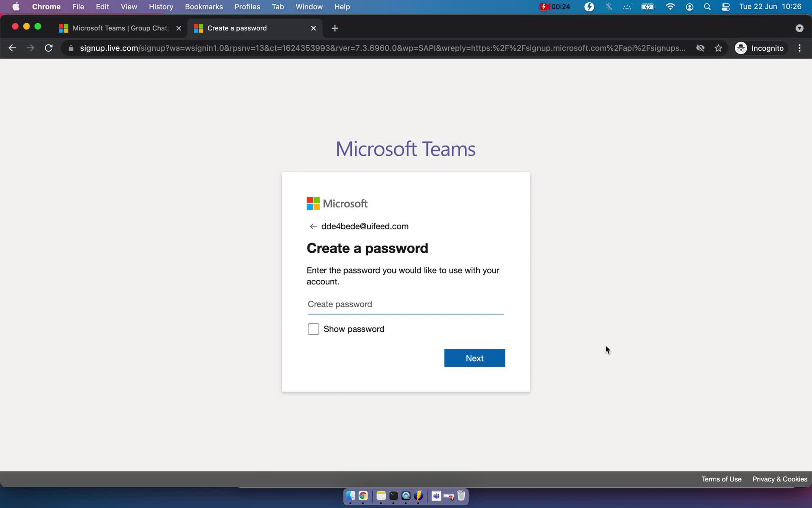Click the back arrow to change email

point(313,226)
